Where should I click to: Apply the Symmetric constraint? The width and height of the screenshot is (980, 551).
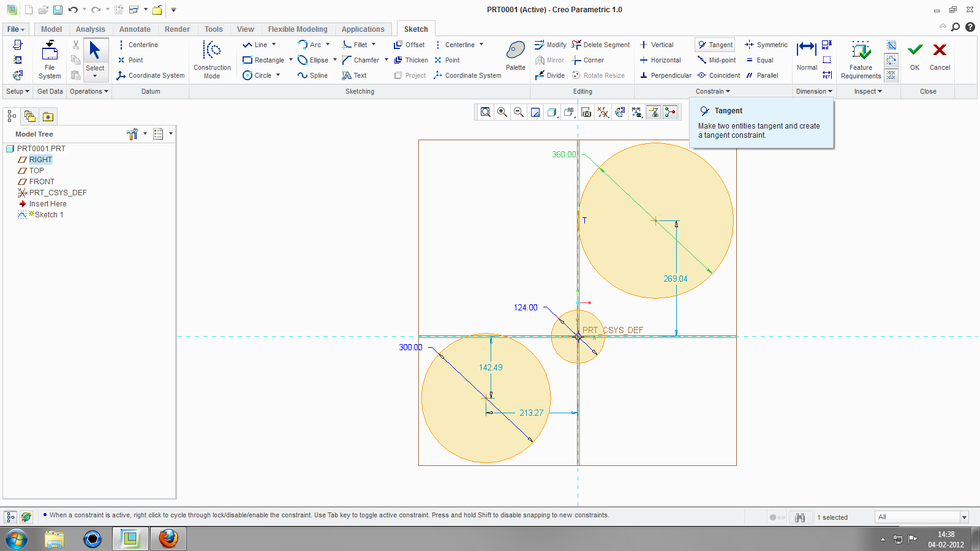pyautogui.click(x=766, y=45)
